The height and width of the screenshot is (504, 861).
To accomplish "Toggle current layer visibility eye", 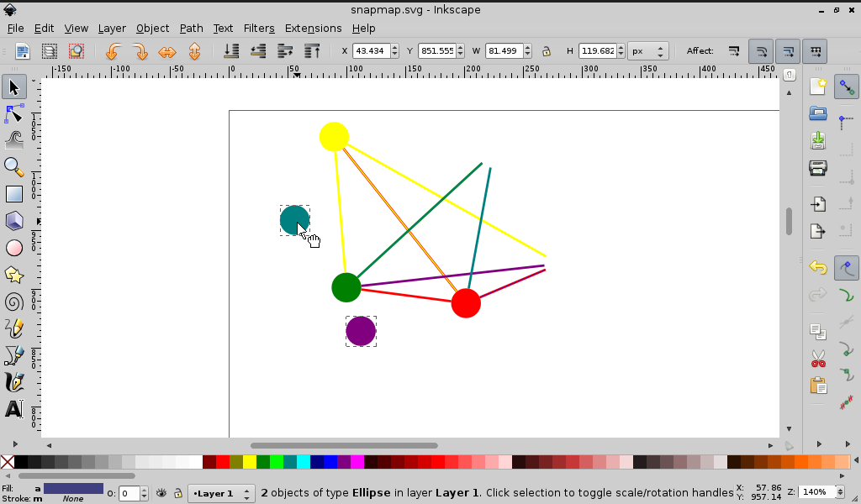I will pyautogui.click(x=161, y=494).
